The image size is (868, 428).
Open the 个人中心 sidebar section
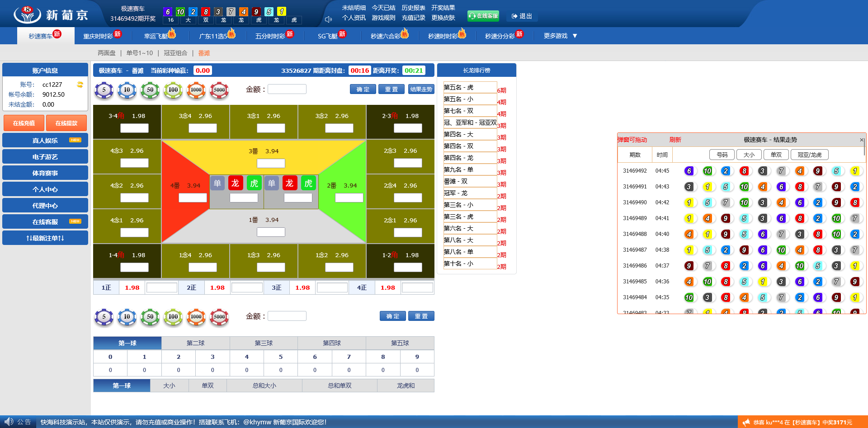45,189
